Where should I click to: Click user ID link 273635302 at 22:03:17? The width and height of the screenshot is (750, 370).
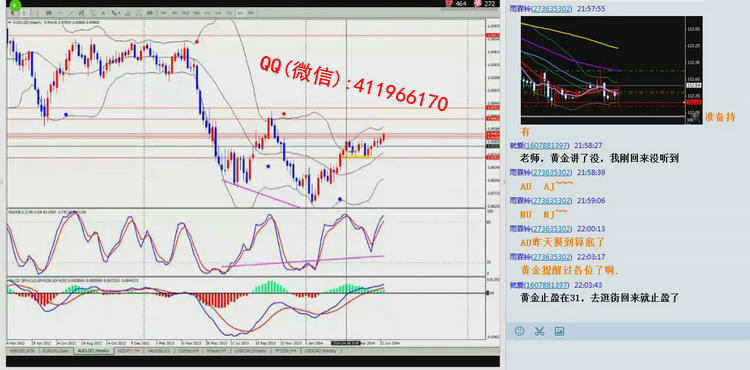(550, 257)
